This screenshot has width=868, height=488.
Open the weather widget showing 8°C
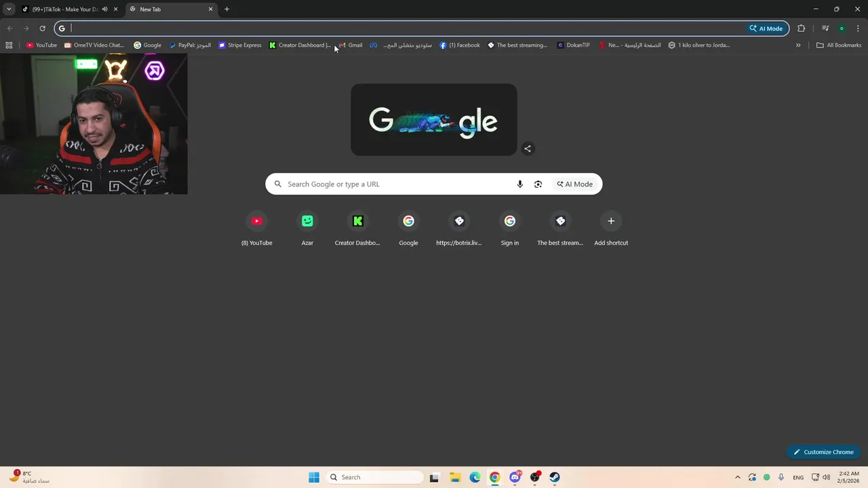[x=30, y=477]
